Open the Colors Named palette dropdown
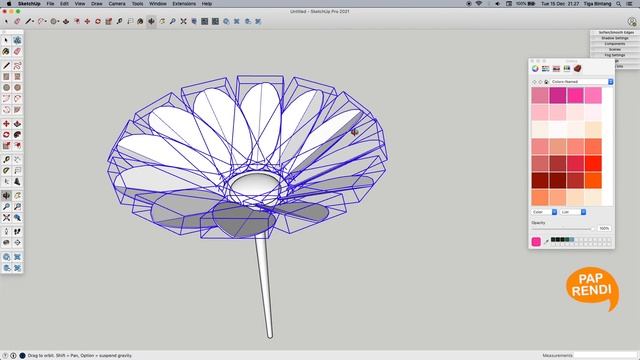The height and width of the screenshot is (360, 640). click(x=582, y=82)
